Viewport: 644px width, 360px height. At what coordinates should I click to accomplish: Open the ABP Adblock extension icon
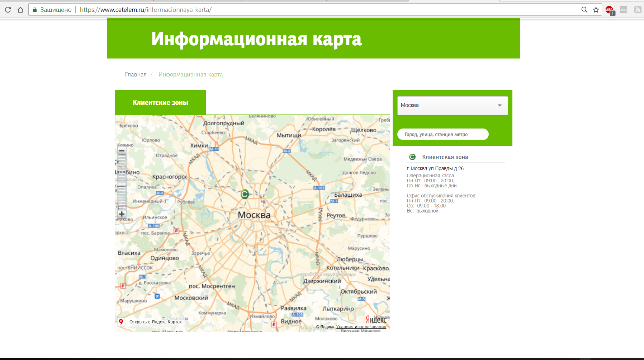click(x=610, y=10)
